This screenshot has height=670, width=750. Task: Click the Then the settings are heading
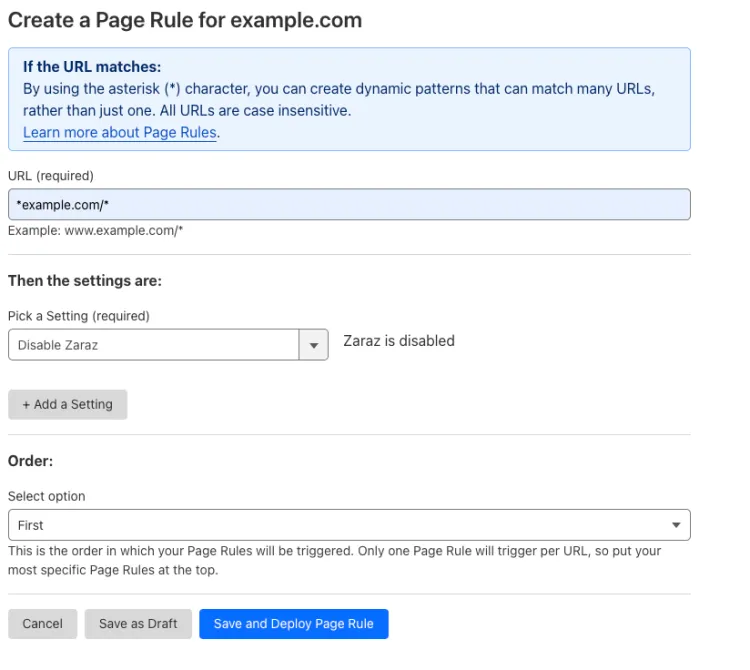point(85,281)
